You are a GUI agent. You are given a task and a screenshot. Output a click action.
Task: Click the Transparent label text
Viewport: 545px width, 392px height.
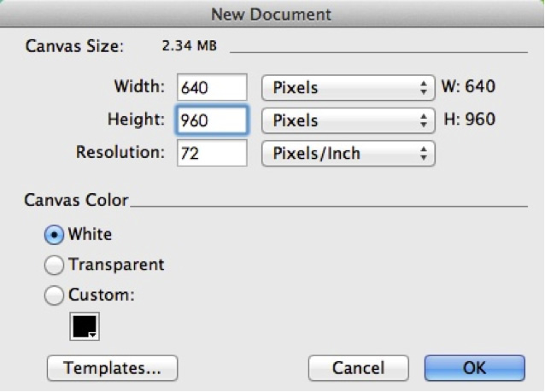coord(116,265)
